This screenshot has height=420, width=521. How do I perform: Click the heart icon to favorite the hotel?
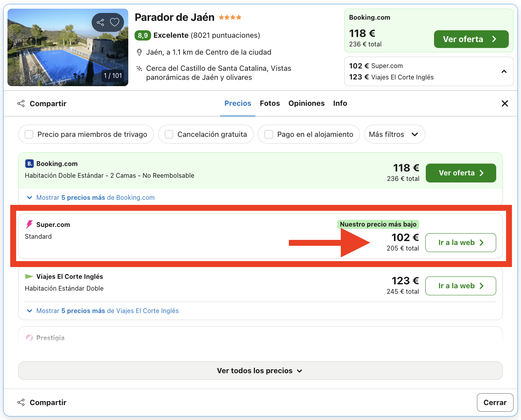[x=116, y=22]
